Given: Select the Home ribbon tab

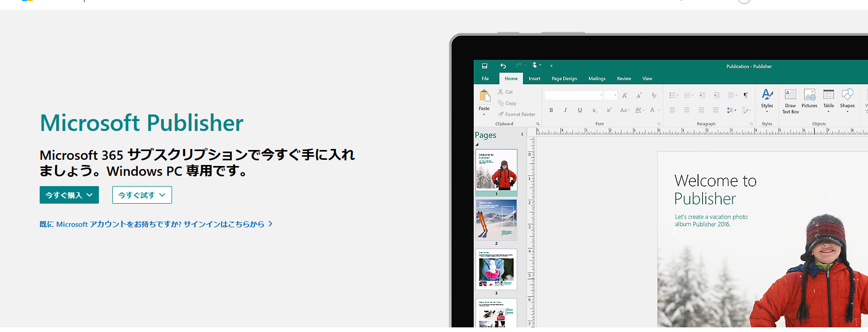Looking at the screenshot, I should [x=511, y=79].
